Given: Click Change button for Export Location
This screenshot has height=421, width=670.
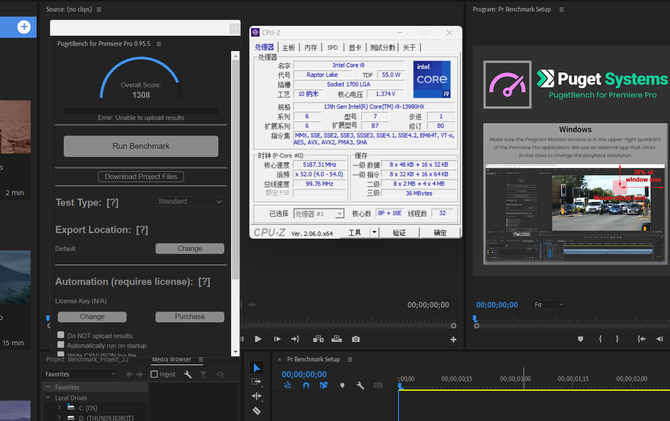Looking at the screenshot, I should (x=190, y=248).
